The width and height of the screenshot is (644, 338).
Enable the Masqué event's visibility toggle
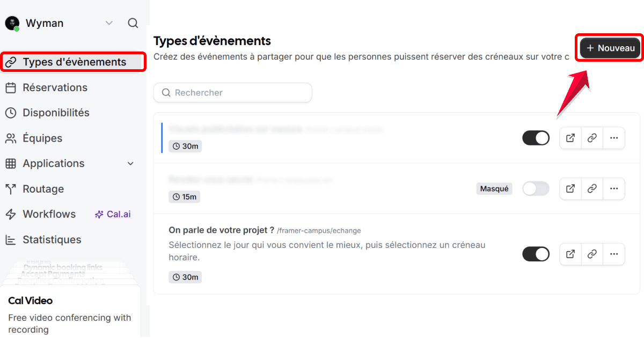[536, 188]
